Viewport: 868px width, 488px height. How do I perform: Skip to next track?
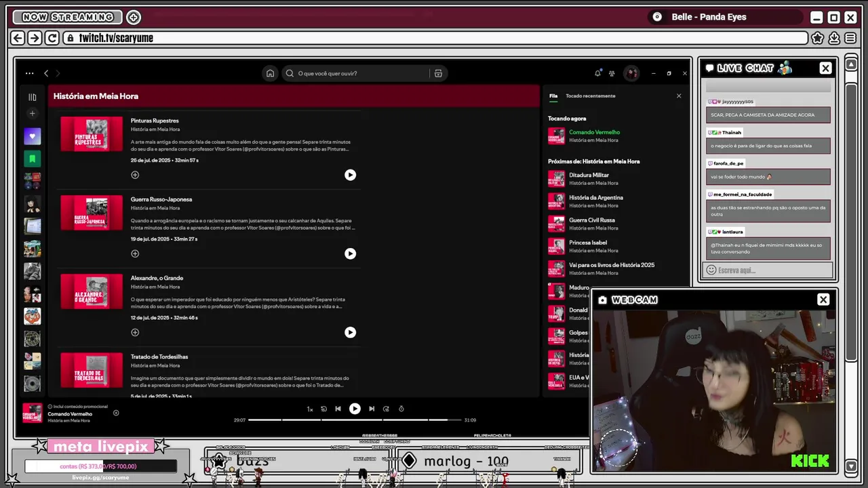point(372,409)
